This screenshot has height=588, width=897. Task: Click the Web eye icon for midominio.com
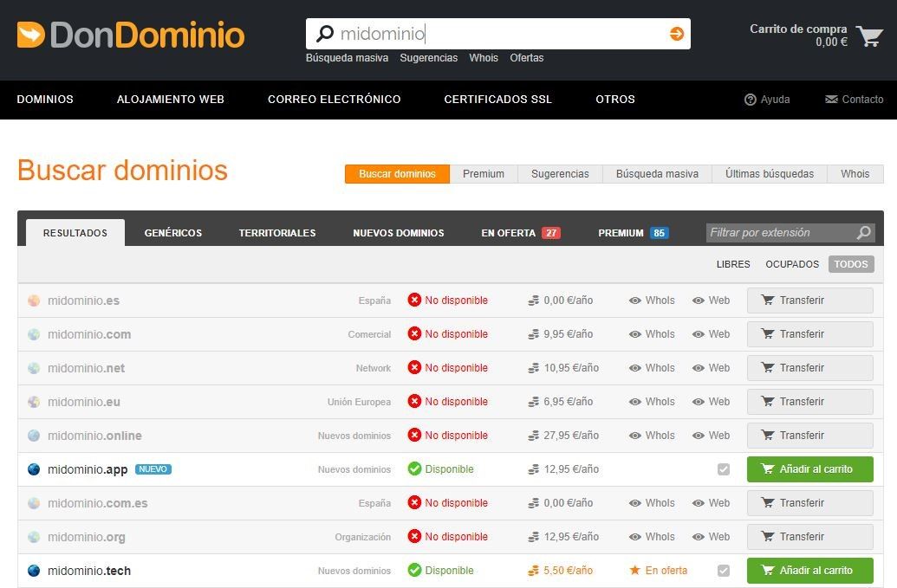698,333
